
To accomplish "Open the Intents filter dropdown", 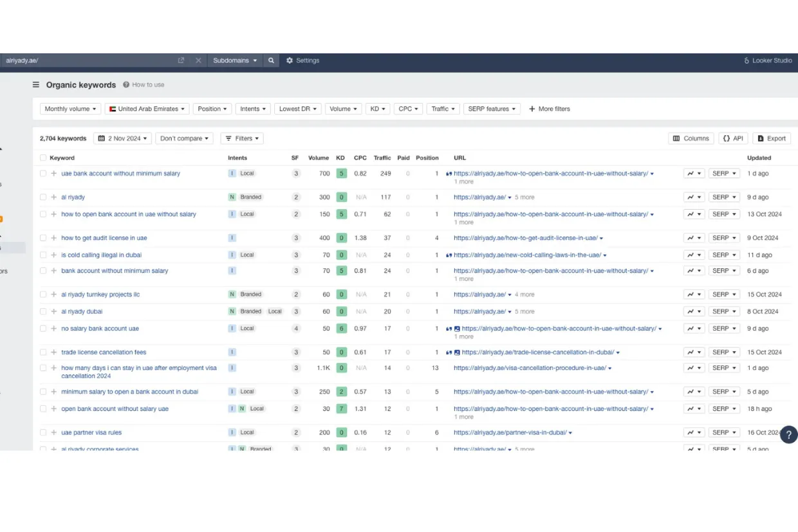I will coord(253,109).
